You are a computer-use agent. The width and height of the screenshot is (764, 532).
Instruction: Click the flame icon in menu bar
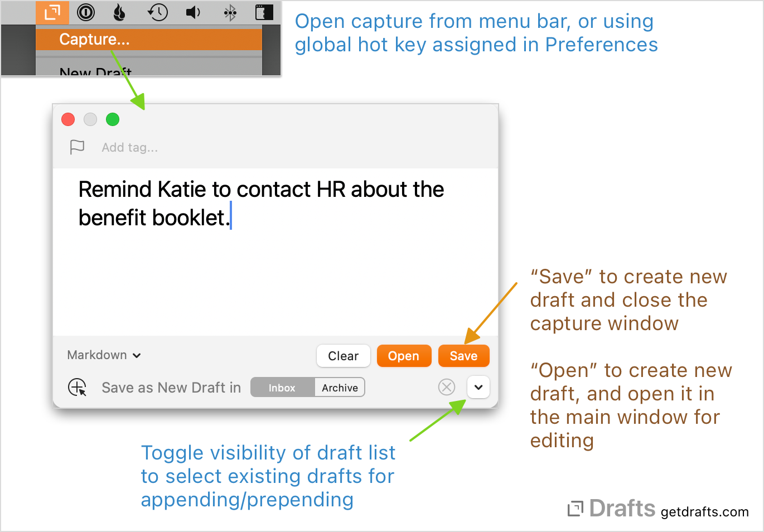click(x=119, y=12)
